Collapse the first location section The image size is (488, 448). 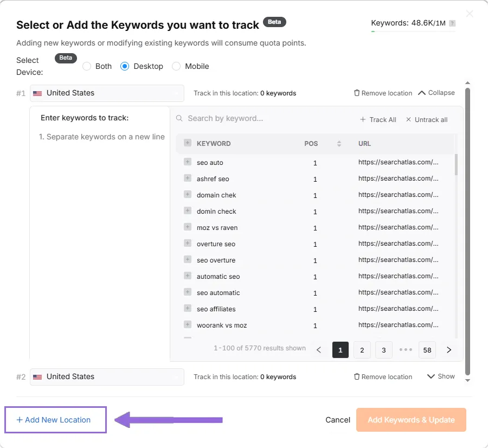point(436,93)
